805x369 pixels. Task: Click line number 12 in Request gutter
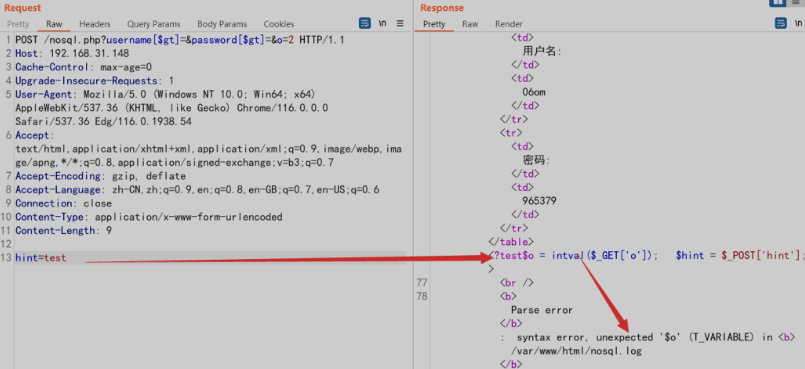[x=6, y=244]
